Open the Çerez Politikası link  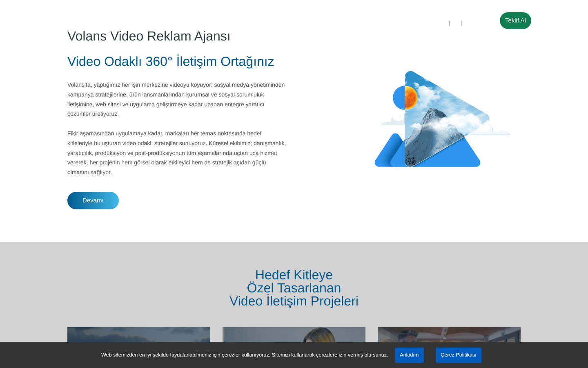coord(458,355)
